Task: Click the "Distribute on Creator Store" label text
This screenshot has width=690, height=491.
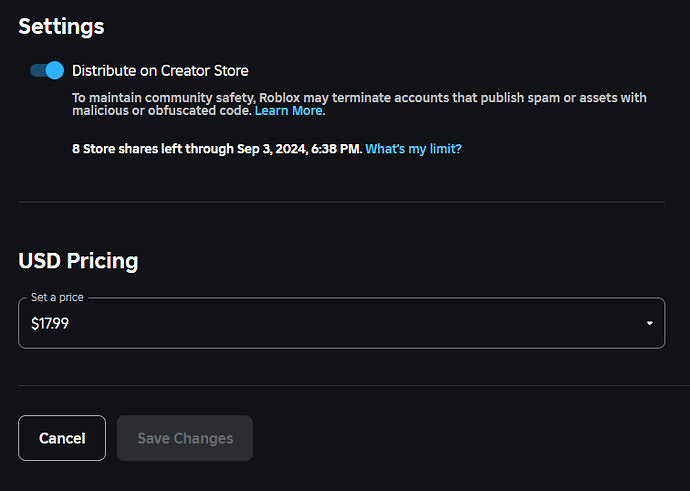Action: coord(160,71)
